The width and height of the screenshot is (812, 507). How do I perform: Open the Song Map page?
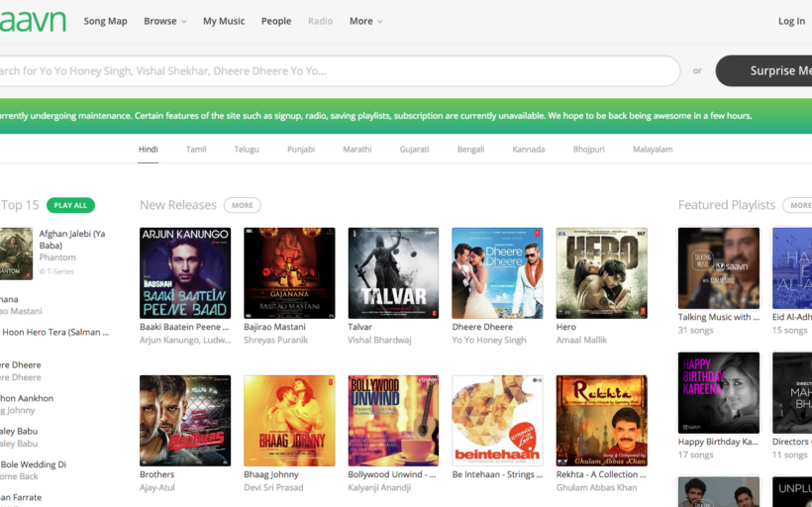pos(105,21)
